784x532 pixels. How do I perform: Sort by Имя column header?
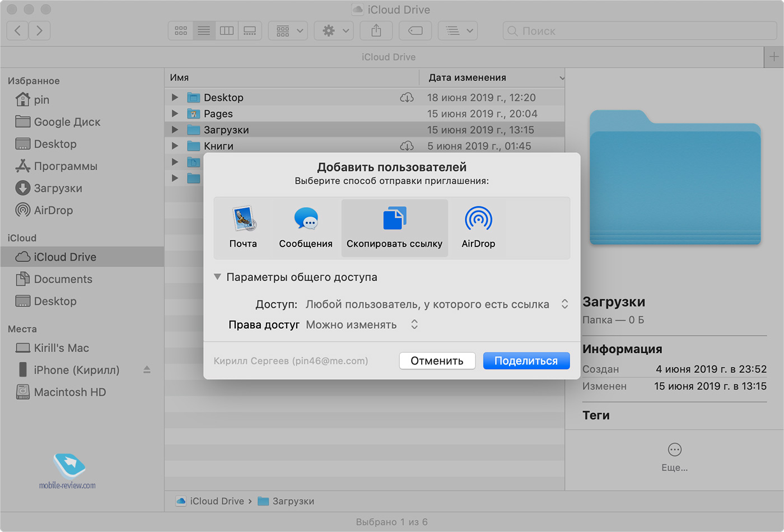tap(292, 78)
